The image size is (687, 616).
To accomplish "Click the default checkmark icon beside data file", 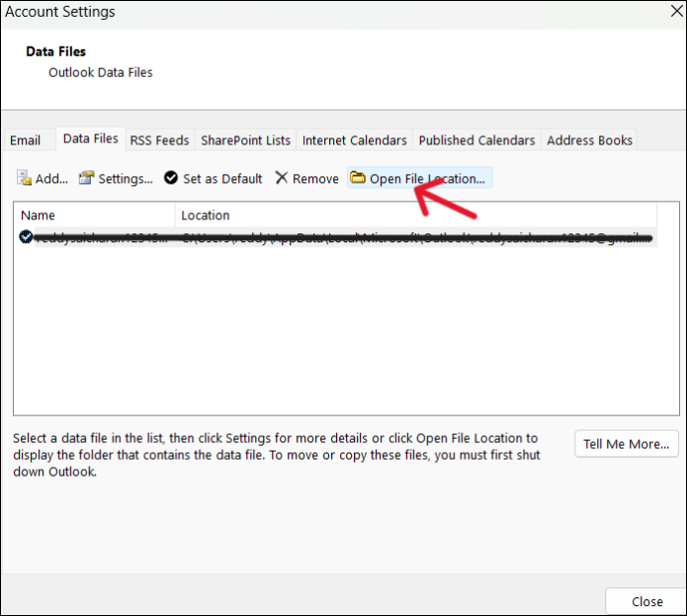I will [26, 237].
